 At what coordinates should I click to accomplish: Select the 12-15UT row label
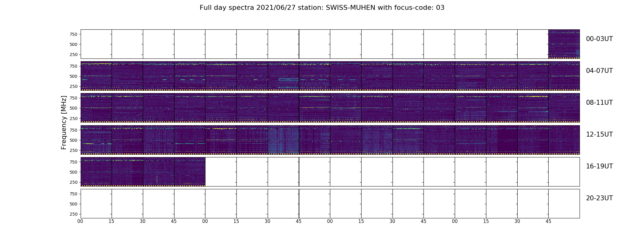pyautogui.click(x=599, y=134)
